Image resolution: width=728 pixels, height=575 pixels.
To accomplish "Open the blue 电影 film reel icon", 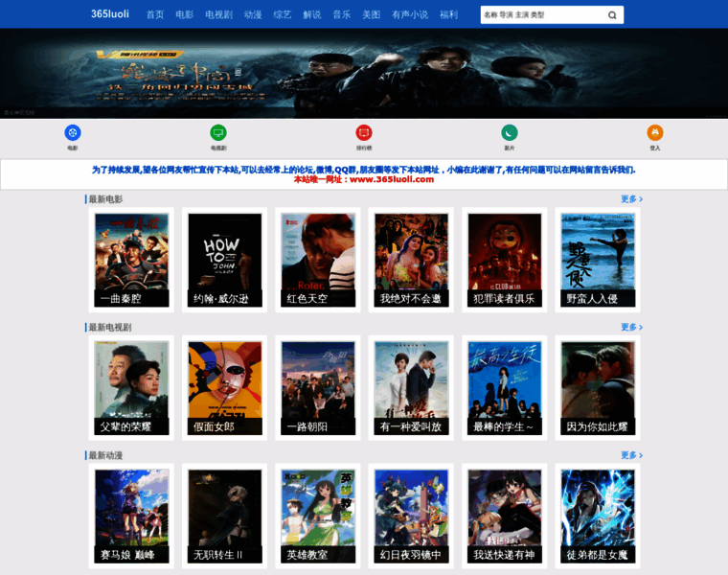I will 73,133.
